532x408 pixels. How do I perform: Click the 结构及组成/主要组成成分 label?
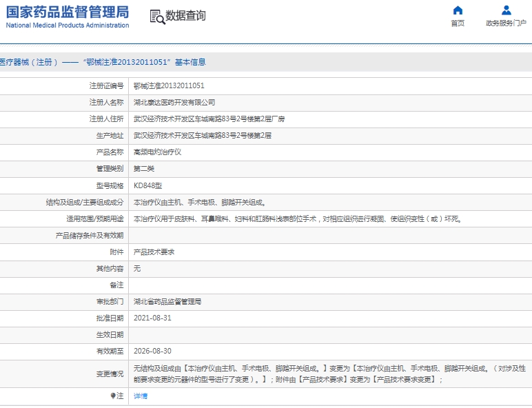(85, 203)
